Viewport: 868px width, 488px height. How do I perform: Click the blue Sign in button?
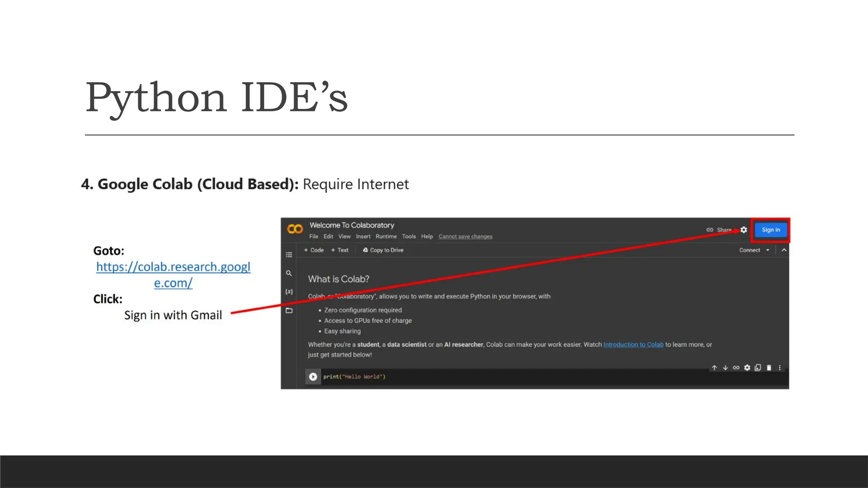[x=771, y=230]
